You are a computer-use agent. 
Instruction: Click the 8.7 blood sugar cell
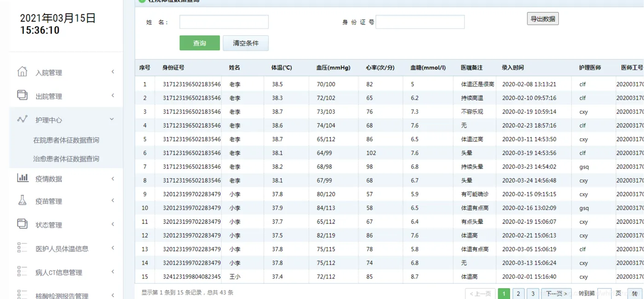[415, 277]
